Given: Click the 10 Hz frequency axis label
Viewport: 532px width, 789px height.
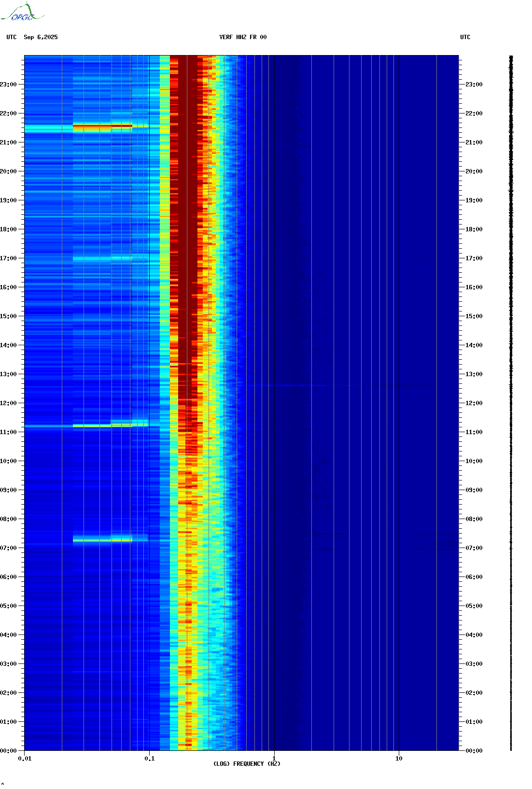Looking at the screenshot, I should 399,759.
